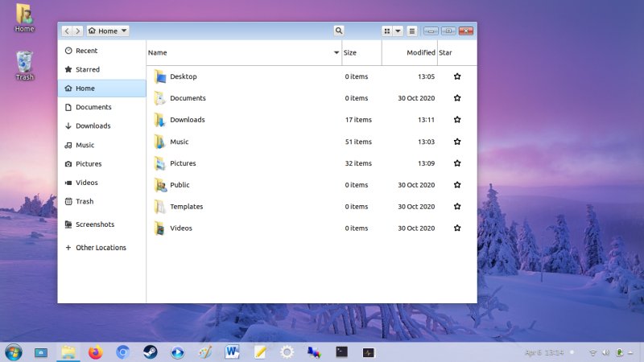The height and width of the screenshot is (362, 644).
Task: Star the Desktop folder
Action: point(457,76)
